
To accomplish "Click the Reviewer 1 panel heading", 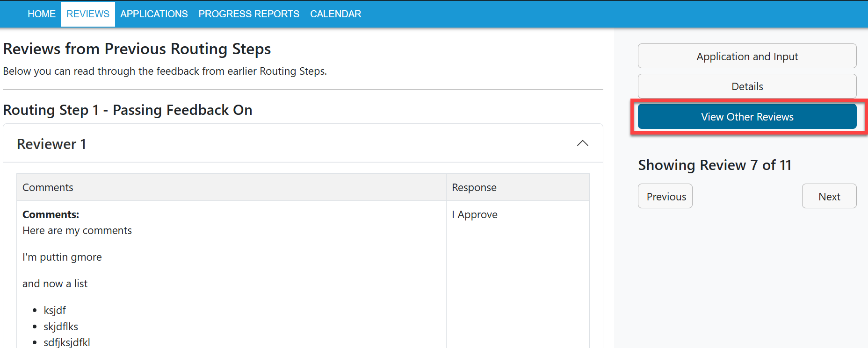I will coord(303,143).
